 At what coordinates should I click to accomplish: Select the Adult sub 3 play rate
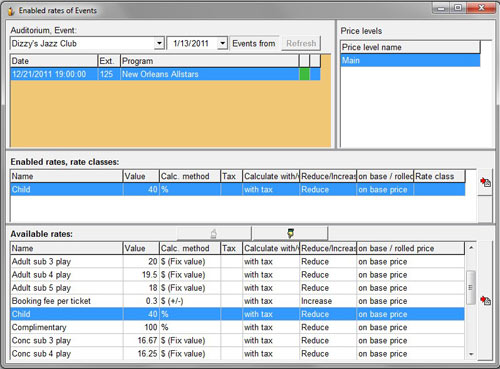[x=237, y=261]
